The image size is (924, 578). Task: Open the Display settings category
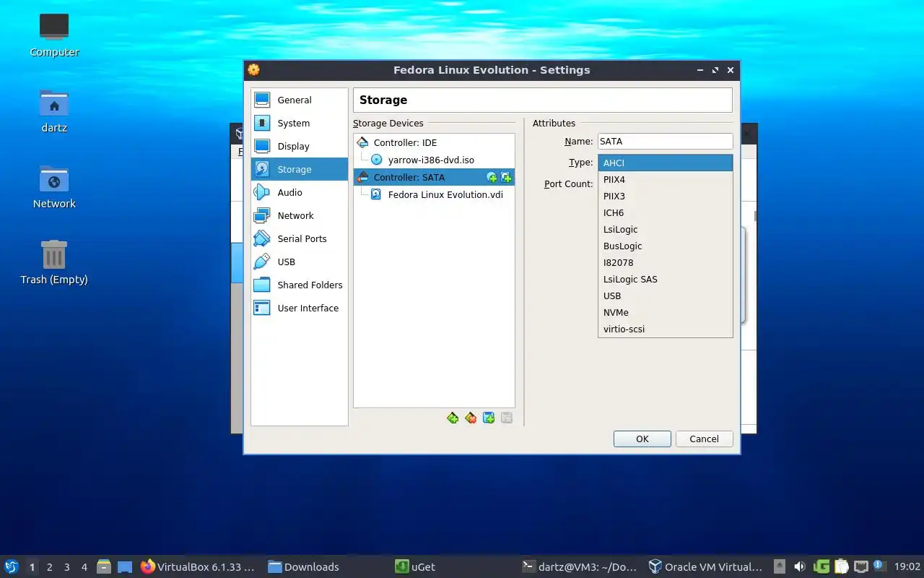(x=300, y=146)
